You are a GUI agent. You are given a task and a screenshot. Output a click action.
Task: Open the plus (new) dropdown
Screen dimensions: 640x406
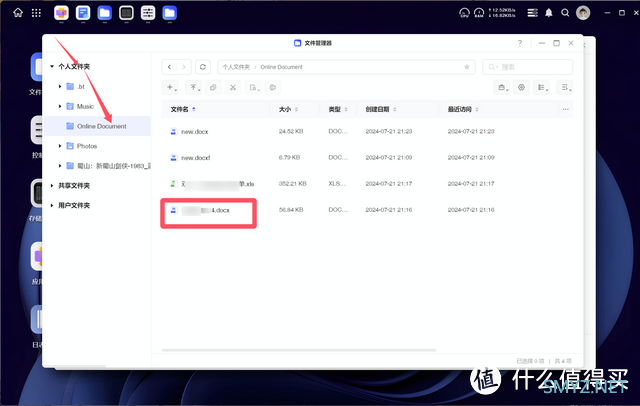(171, 87)
